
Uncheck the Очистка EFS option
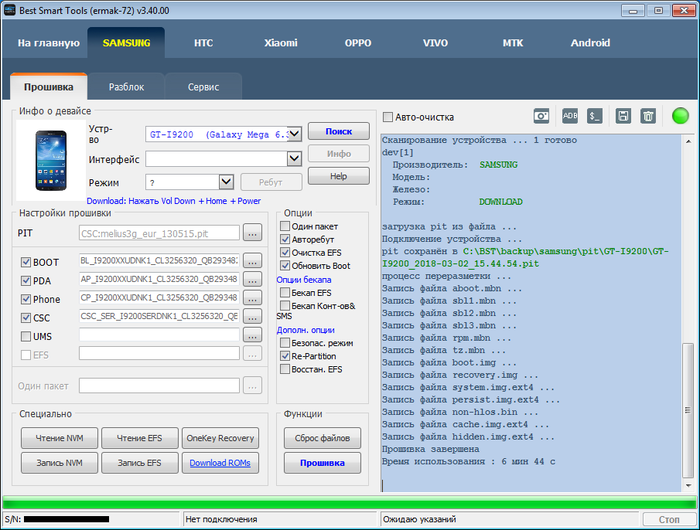[285, 252]
